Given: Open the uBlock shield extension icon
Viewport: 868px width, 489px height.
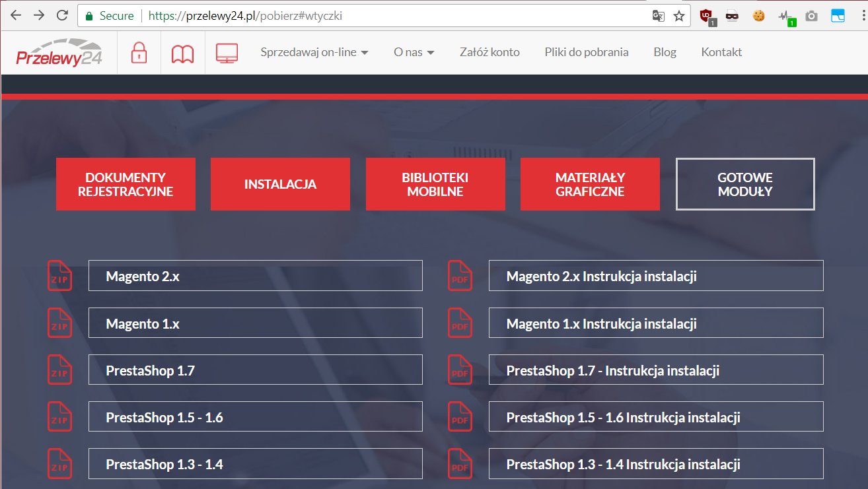Looking at the screenshot, I should 707,16.
